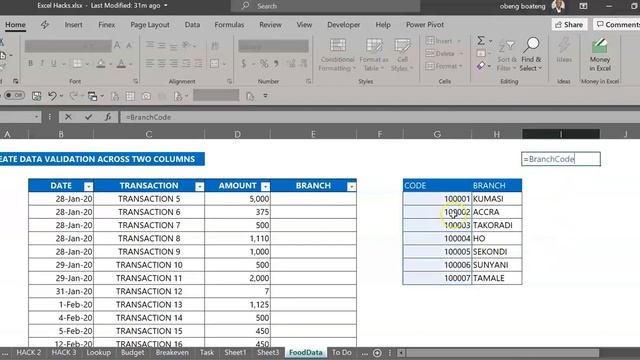Open the Home ribbon tab

[15, 24]
